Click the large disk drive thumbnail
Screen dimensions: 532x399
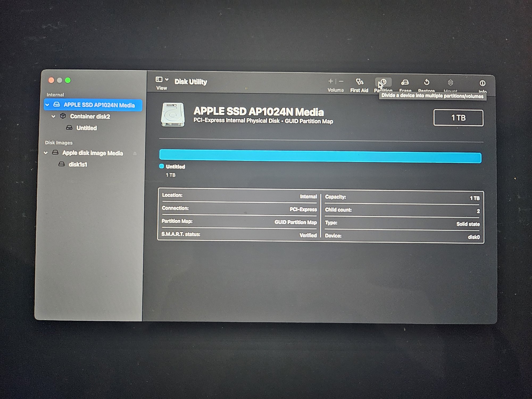point(173,115)
